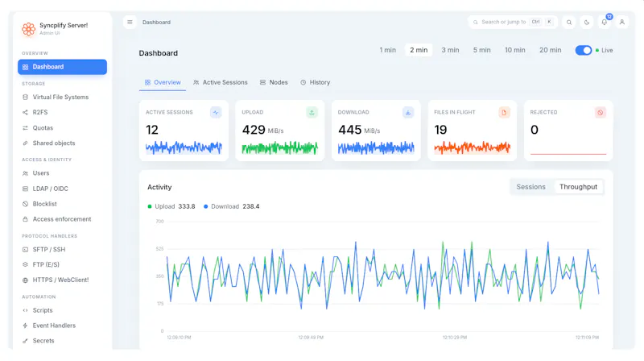Click the Users people icon
This screenshot has width=644, height=361.
pos(25,173)
